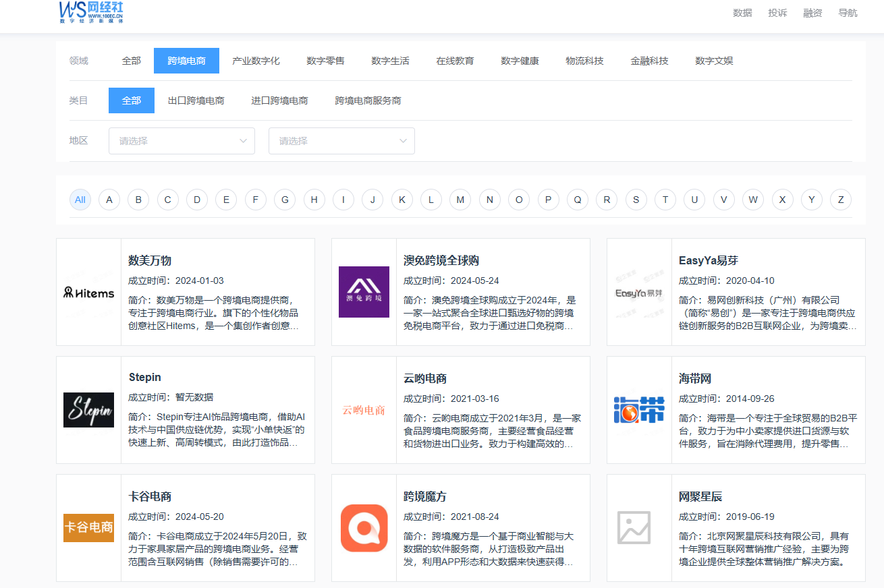This screenshot has width=884, height=588.
Task: Select the 金融科技 field filter
Action: tap(649, 61)
